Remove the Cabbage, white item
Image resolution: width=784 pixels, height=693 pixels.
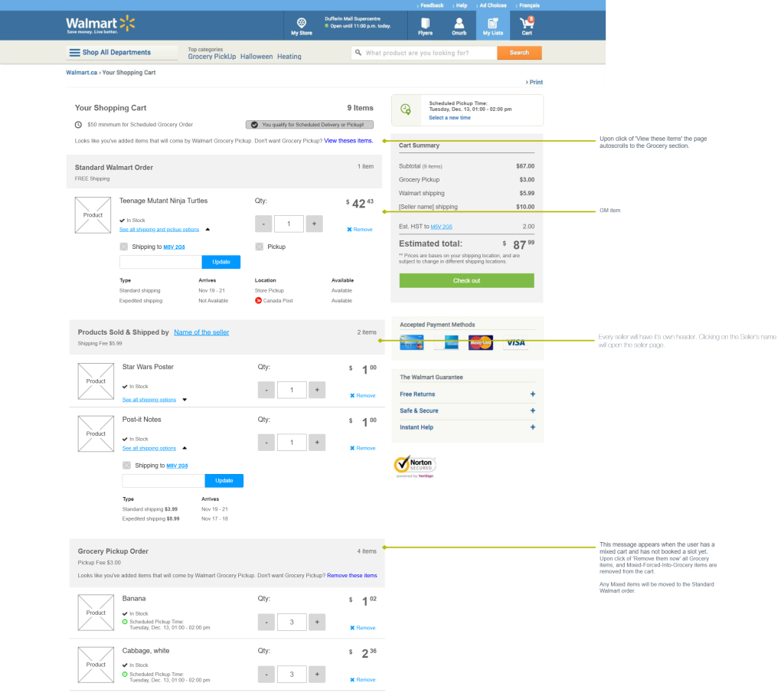coord(363,679)
